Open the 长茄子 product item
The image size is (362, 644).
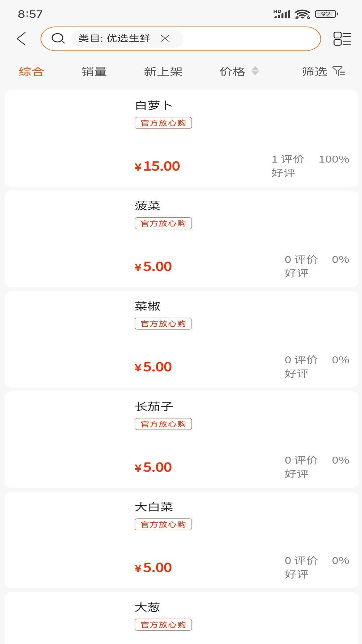154,407
